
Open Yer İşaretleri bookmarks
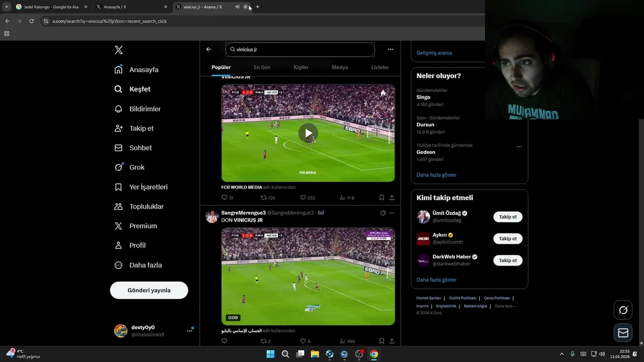pos(141,187)
